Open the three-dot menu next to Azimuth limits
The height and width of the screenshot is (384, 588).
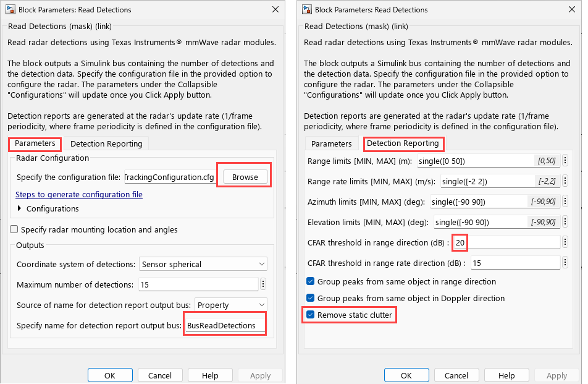(x=565, y=201)
